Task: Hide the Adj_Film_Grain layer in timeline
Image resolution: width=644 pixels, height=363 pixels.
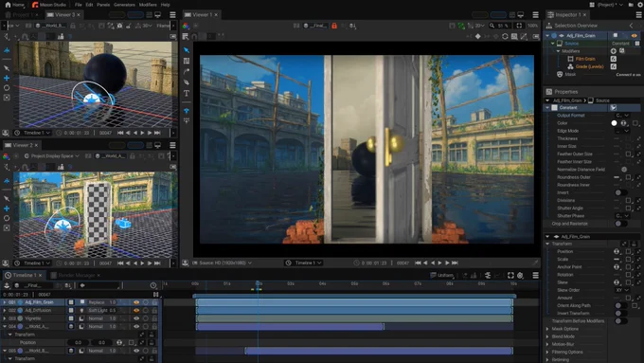Action: click(x=136, y=302)
